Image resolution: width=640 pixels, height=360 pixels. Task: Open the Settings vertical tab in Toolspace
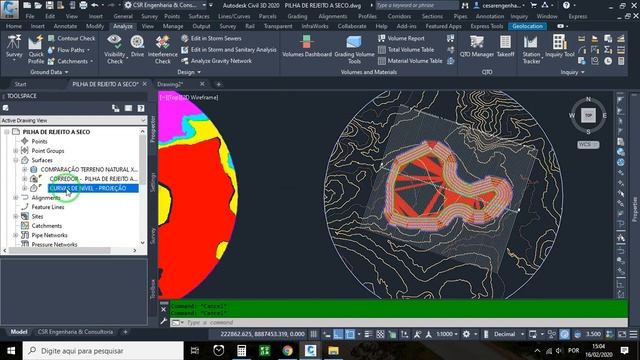153,182
